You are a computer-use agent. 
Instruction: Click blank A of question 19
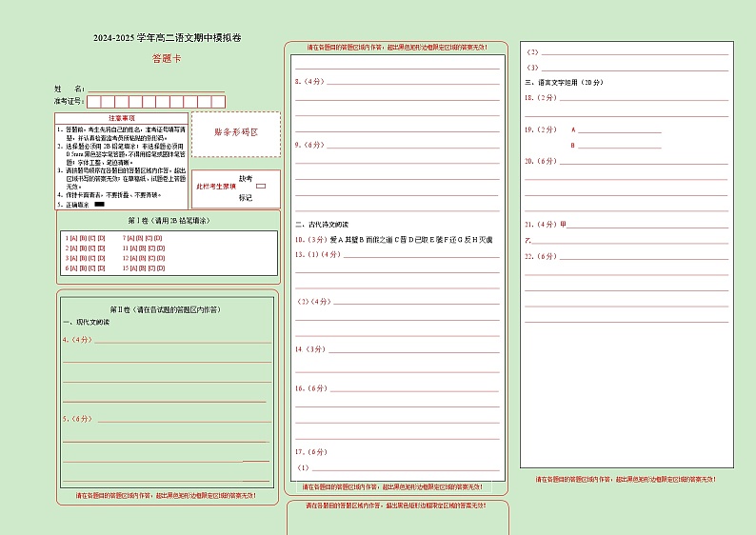[620, 131]
